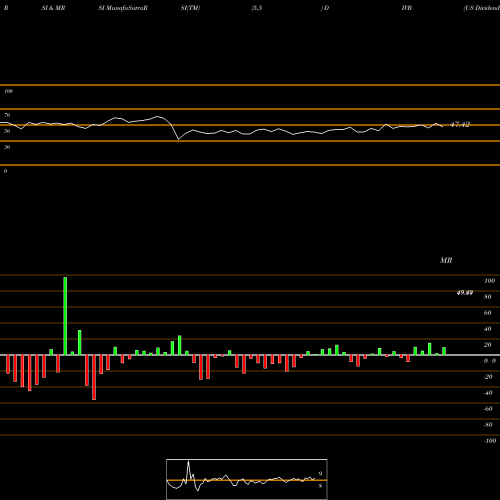Click the mini overview chart thumbnail at bottom
This screenshot has height=500, width=500.
[247, 479]
